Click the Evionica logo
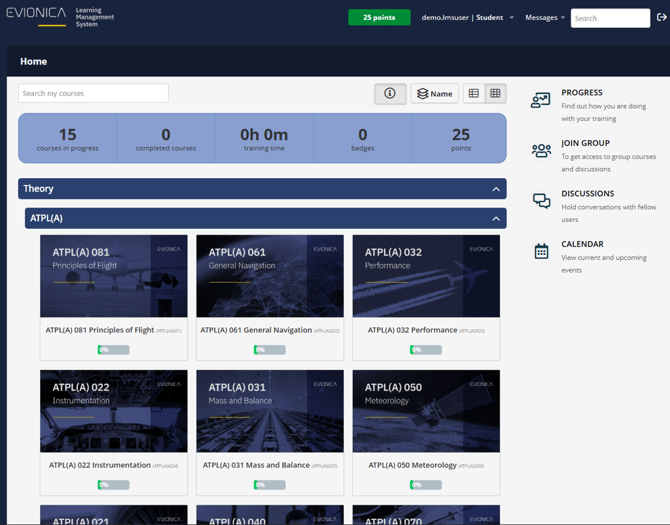This screenshot has height=525, width=670. 36,15
